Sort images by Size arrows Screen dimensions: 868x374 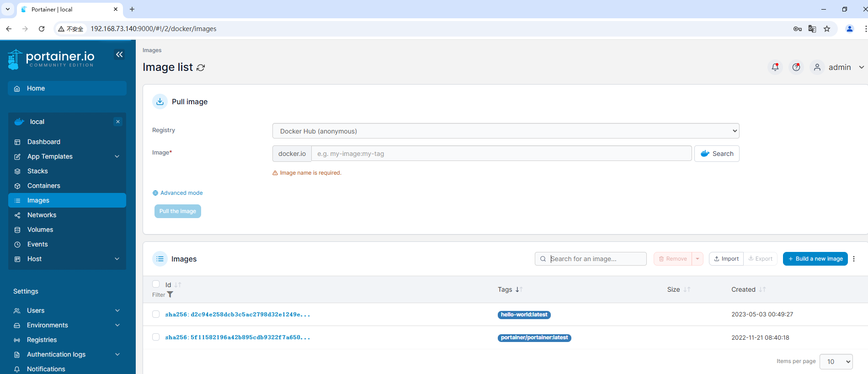pyautogui.click(x=687, y=289)
